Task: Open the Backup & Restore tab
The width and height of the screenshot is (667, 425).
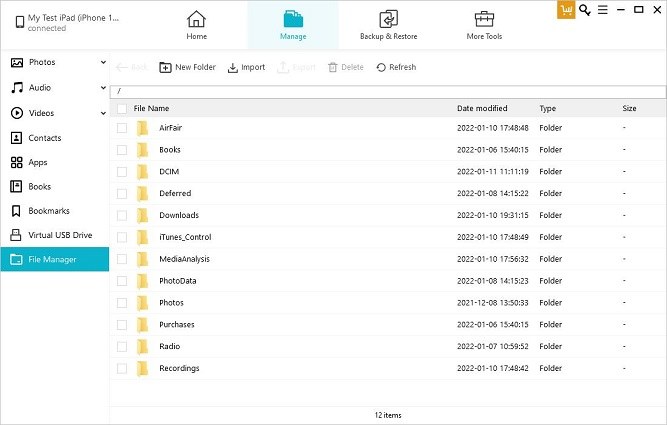Action: [388, 25]
